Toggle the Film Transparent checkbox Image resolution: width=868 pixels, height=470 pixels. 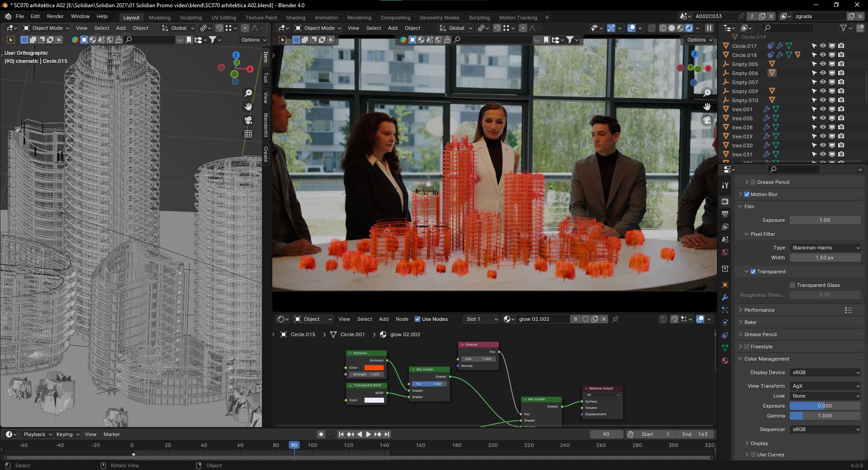click(x=753, y=272)
